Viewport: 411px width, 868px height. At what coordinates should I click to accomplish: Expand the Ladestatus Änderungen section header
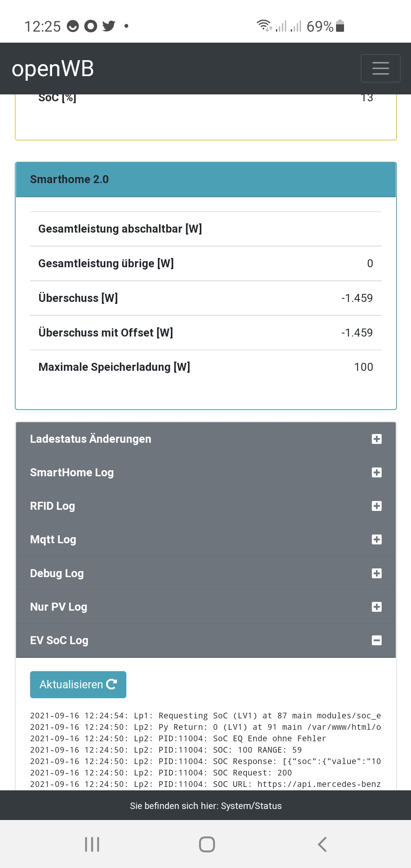tap(91, 439)
